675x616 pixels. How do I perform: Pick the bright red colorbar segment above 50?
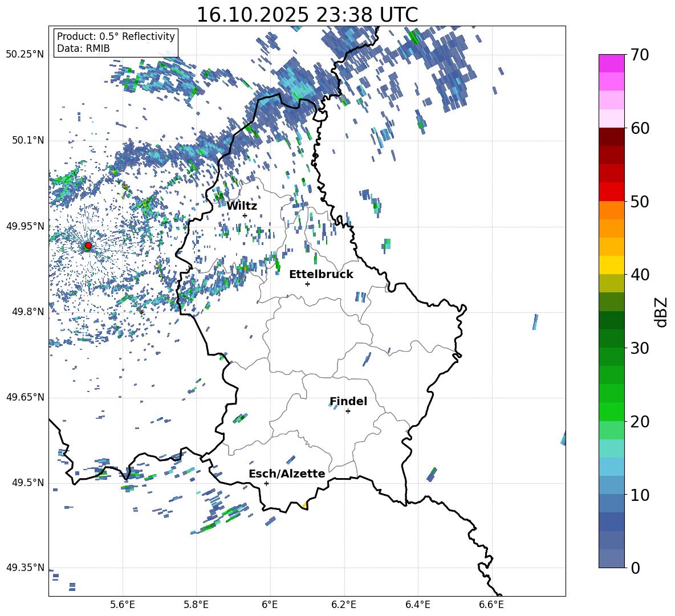(612, 191)
